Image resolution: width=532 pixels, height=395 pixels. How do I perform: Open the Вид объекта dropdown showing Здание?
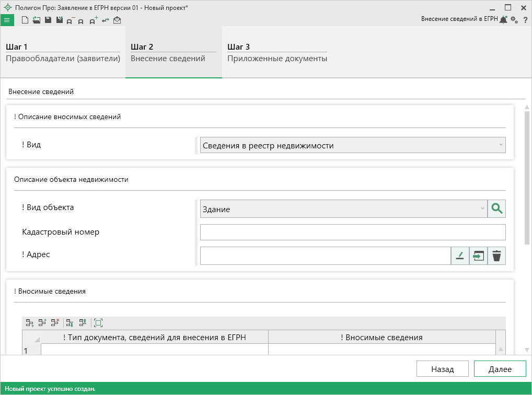343,209
